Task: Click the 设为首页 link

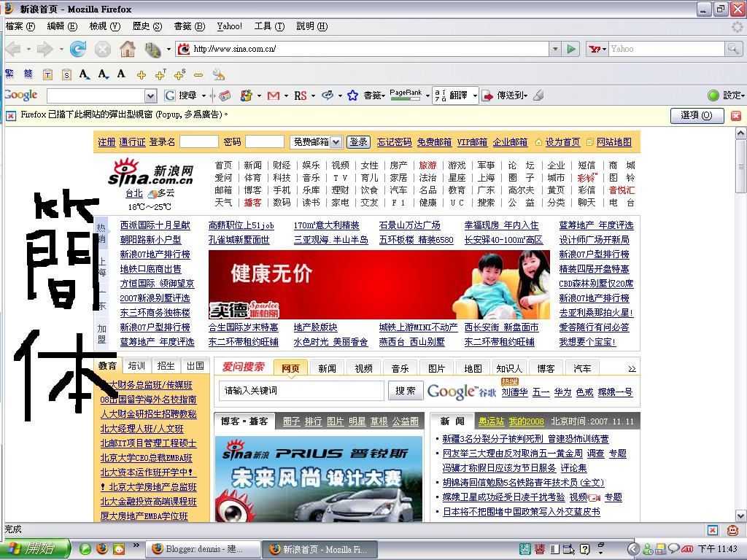Action: (562, 142)
